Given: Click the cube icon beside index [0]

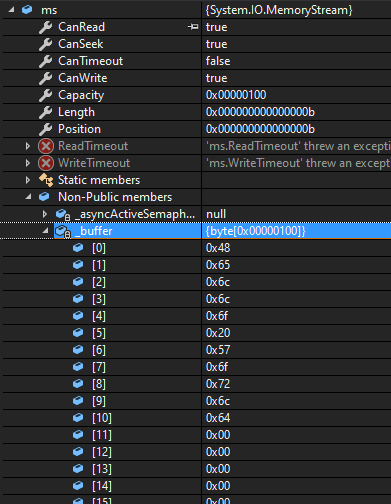Looking at the screenshot, I should [x=78, y=248].
